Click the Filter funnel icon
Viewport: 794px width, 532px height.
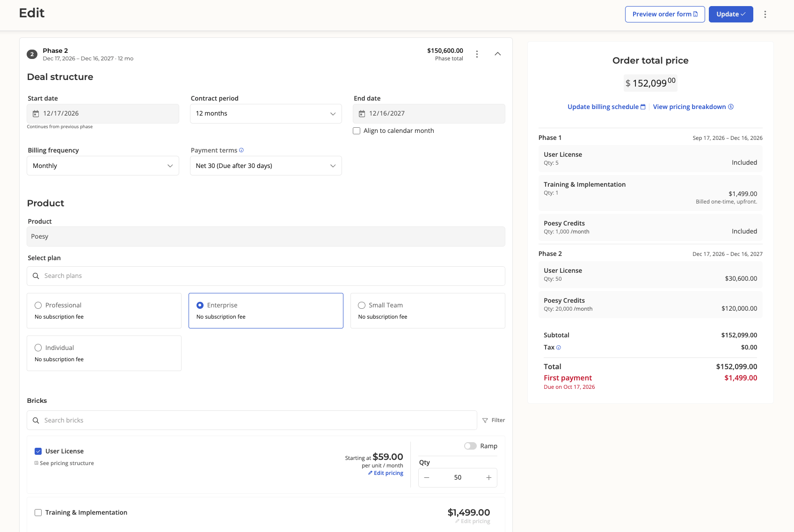coord(485,421)
